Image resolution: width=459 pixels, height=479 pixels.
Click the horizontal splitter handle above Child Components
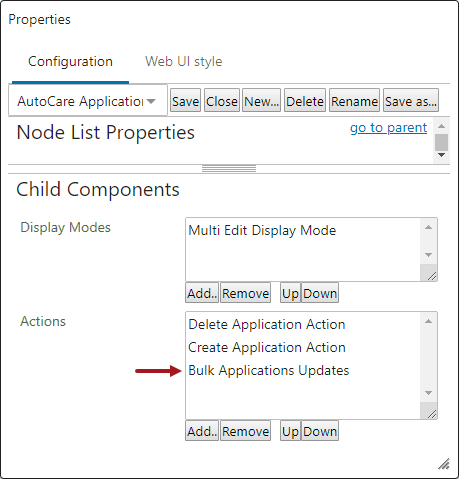pyautogui.click(x=229, y=169)
